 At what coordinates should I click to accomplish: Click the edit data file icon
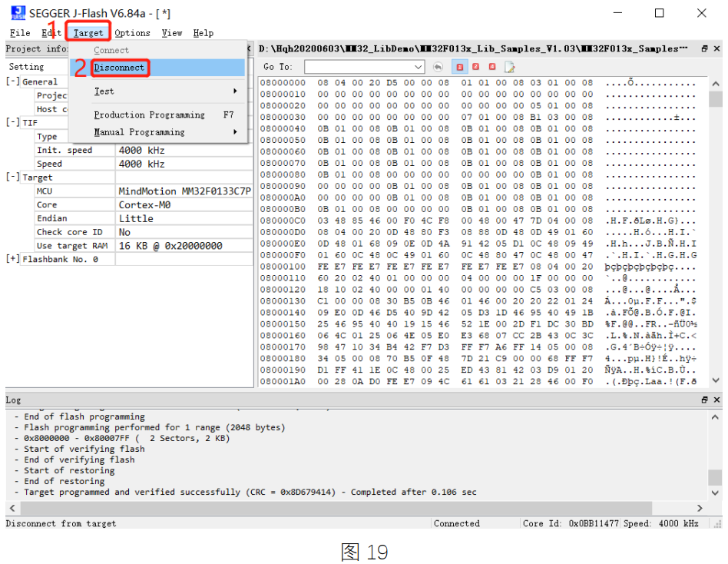[x=510, y=67]
